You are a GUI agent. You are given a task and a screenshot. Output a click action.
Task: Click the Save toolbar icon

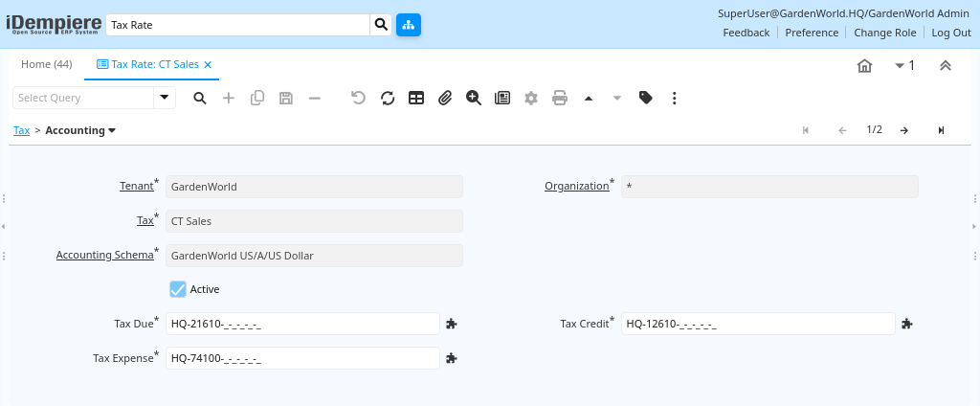tap(286, 99)
